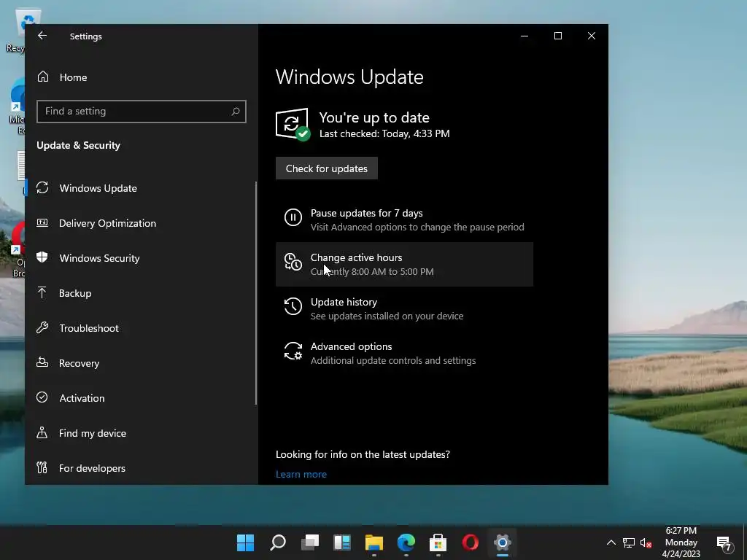Viewport: 747px width, 560px height.
Task: Click the Update history clock icon
Action: (x=293, y=306)
